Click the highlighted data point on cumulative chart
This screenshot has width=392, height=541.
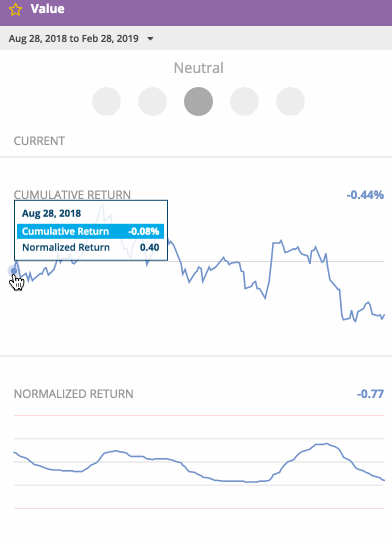(x=13, y=271)
